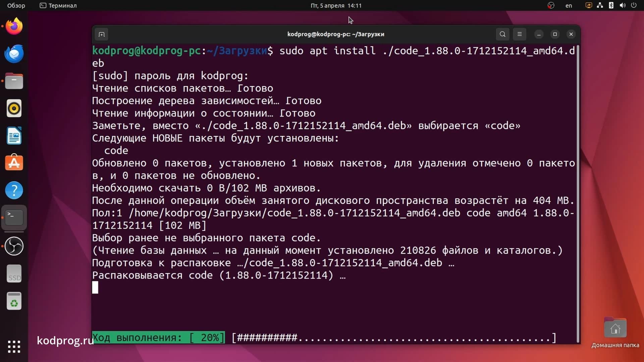Click the 'Чтение списков пакетов' line

coord(183,88)
